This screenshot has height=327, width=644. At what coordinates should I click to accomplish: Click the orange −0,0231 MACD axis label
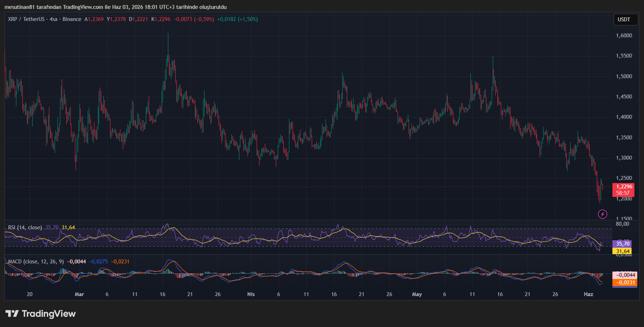(x=625, y=283)
